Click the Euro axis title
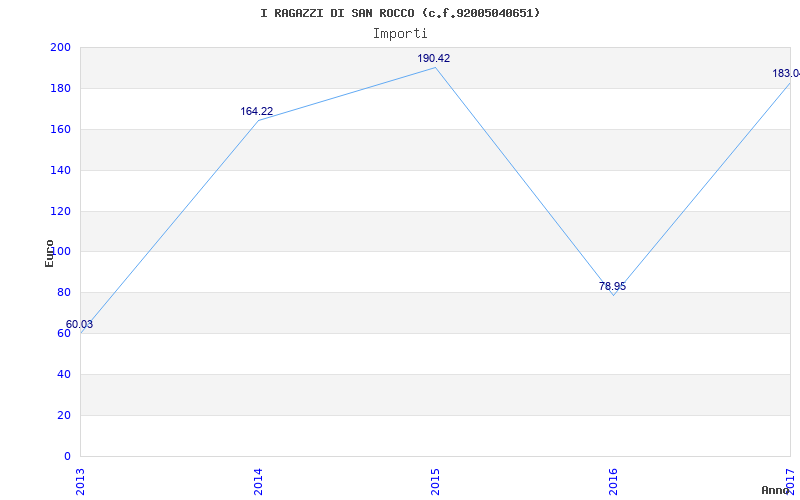Screen dimensions: 800x500 49,254
